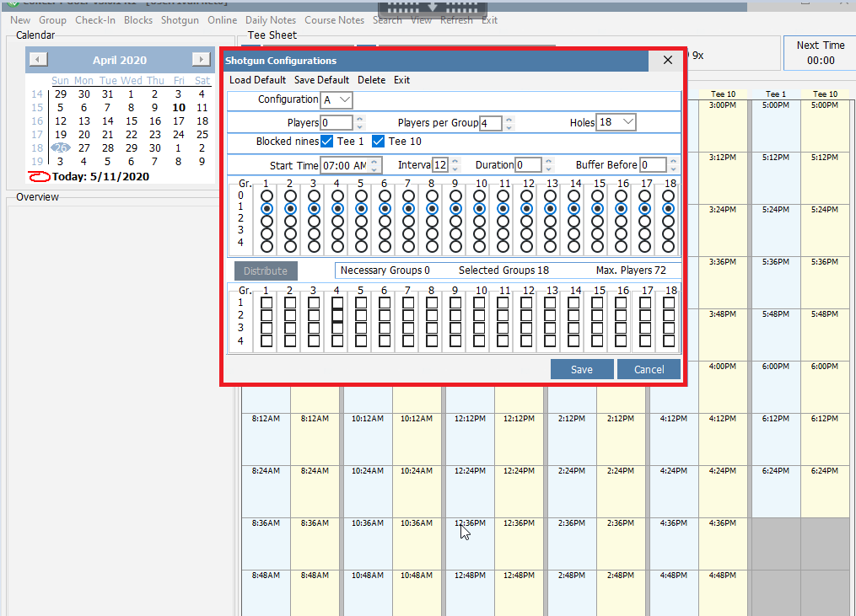
Task: Click the Duration input field
Action: click(529, 165)
